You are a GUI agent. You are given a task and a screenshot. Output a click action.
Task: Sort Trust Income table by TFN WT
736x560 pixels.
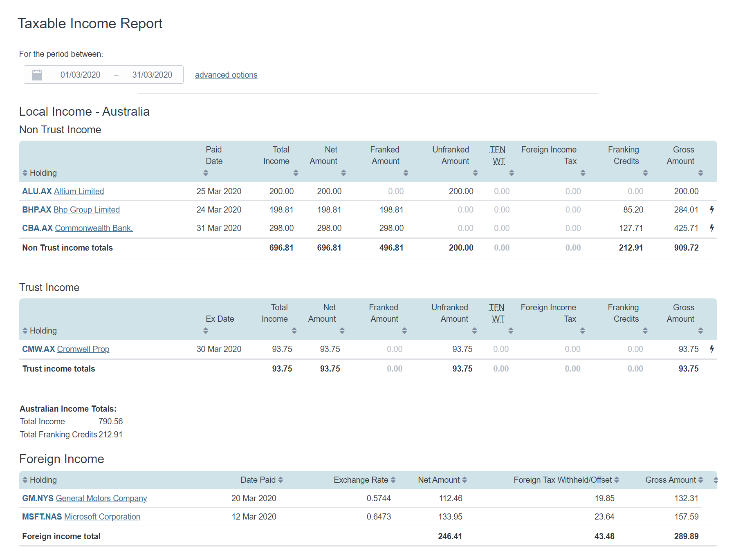tap(511, 331)
